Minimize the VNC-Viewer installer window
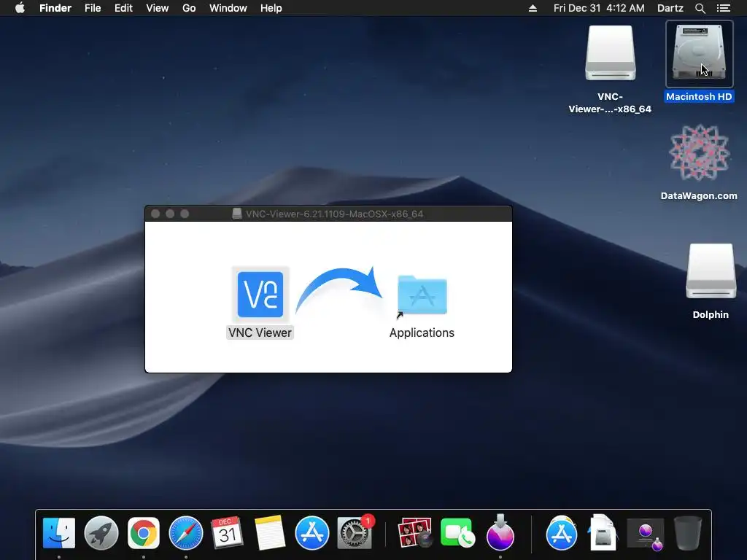The image size is (747, 560). tap(170, 214)
